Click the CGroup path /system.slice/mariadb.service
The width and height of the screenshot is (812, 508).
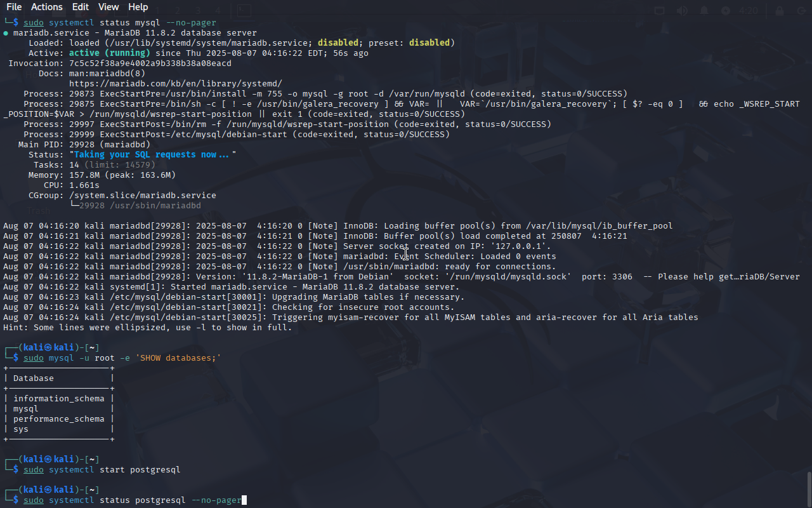tap(143, 196)
